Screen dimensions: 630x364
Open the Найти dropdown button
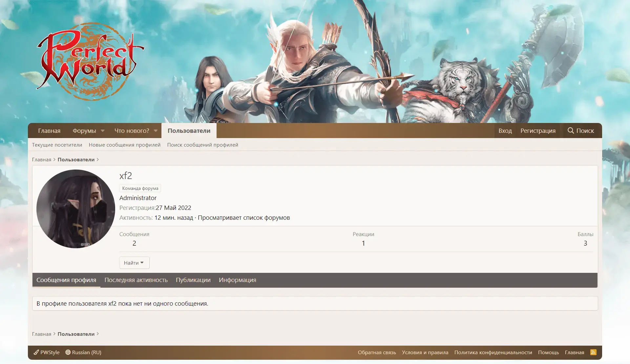click(x=134, y=263)
